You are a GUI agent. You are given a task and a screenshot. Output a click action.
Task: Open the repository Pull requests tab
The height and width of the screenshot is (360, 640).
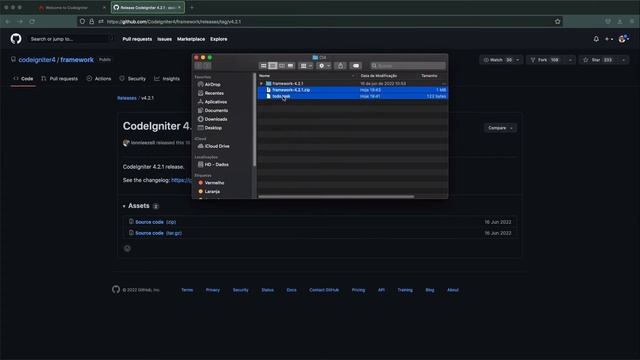coord(60,78)
